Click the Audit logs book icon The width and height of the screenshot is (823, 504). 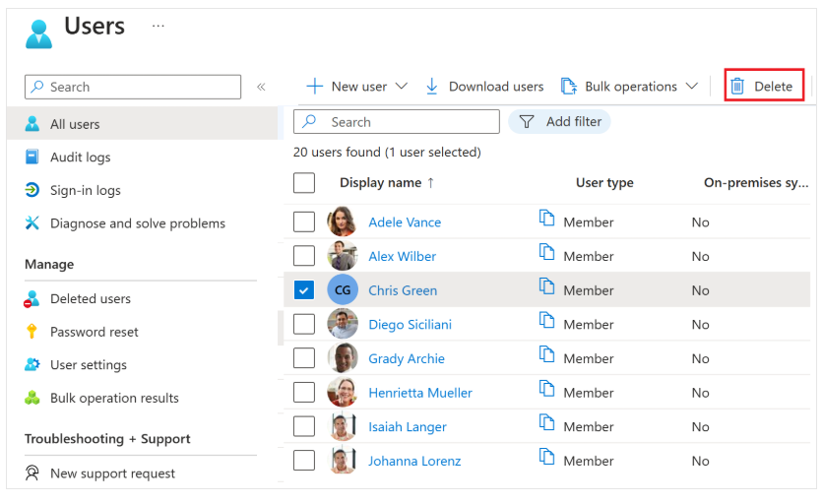tap(32, 157)
